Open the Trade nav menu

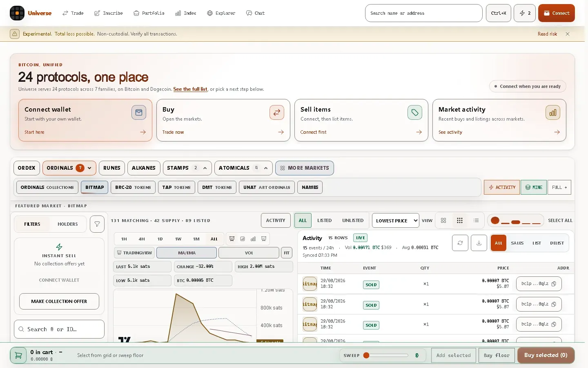(73, 13)
